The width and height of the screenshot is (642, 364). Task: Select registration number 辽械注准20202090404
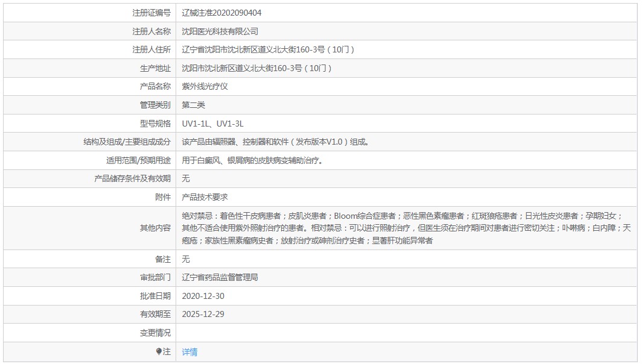point(221,13)
